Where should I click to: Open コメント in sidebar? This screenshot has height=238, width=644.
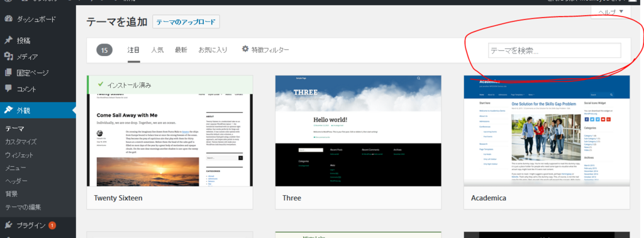(26, 89)
